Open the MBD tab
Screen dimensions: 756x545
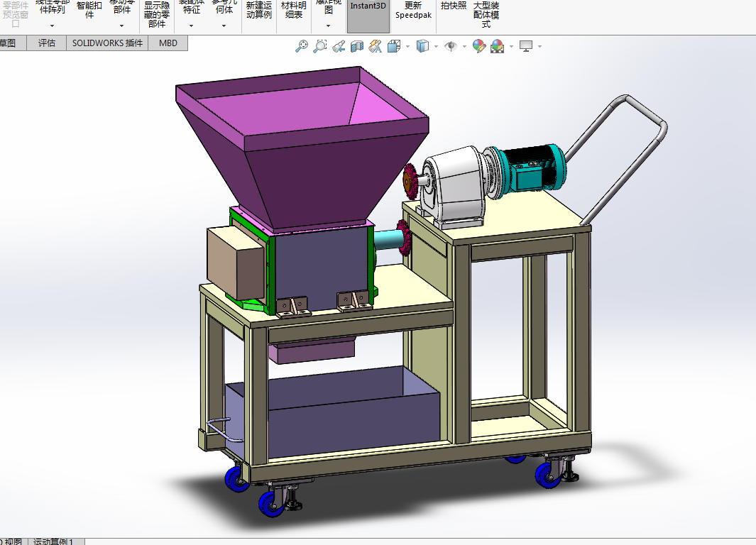[x=168, y=43]
